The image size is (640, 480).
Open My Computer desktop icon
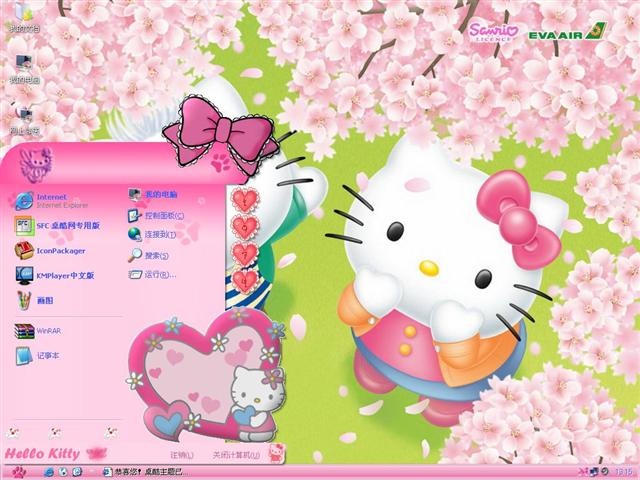tap(24, 69)
